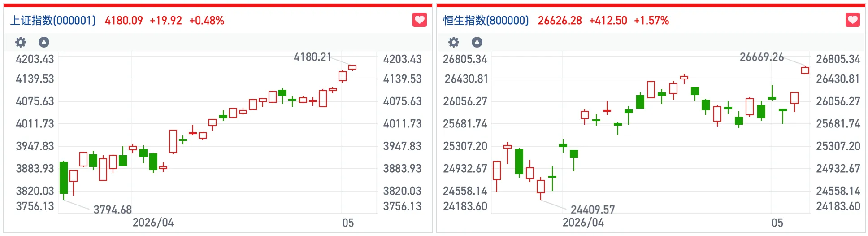Screen dimensions: 868x236
Task: Click left axis value 4011.73
Action: click(x=35, y=124)
